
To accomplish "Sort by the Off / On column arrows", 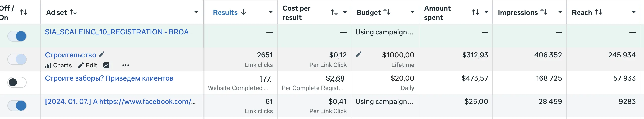I will click(x=24, y=12).
